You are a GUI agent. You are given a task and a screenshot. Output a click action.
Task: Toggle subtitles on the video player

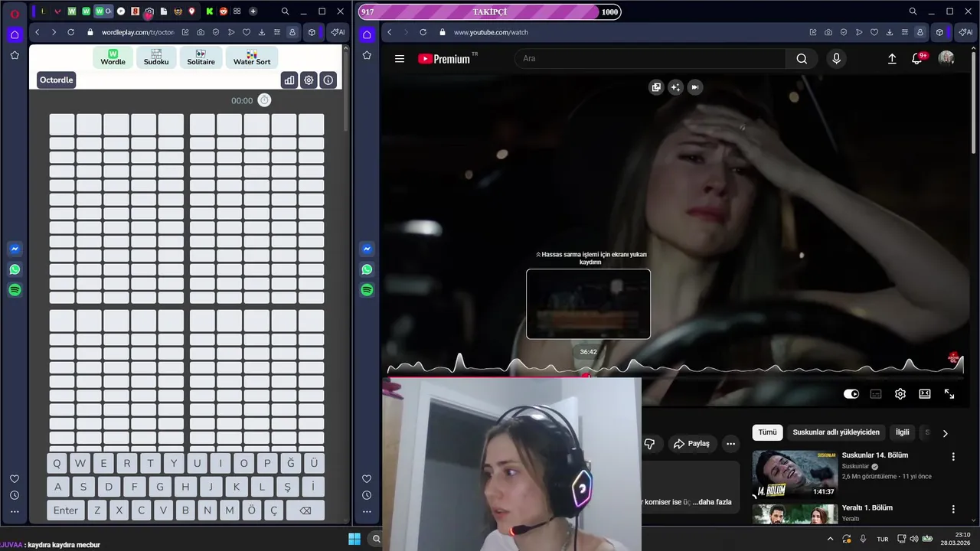(876, 394)
